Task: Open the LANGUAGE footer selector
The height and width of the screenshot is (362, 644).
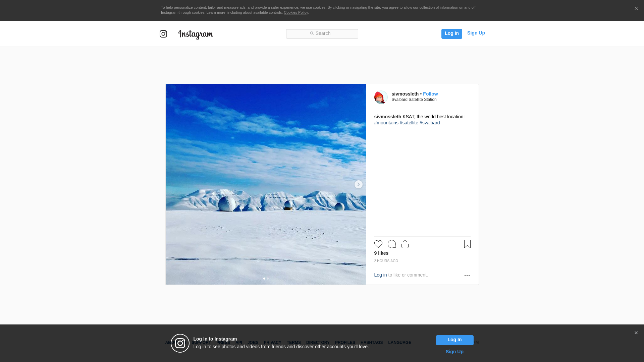Action: [399, 343]
